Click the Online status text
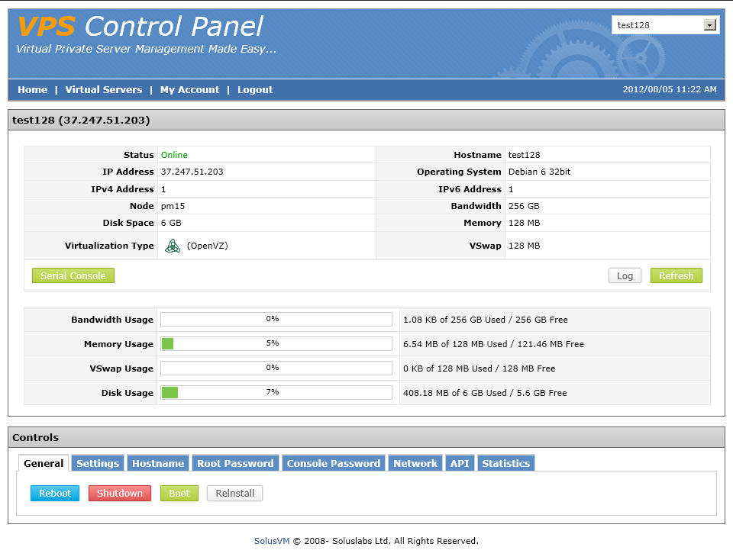 (174, 155)
